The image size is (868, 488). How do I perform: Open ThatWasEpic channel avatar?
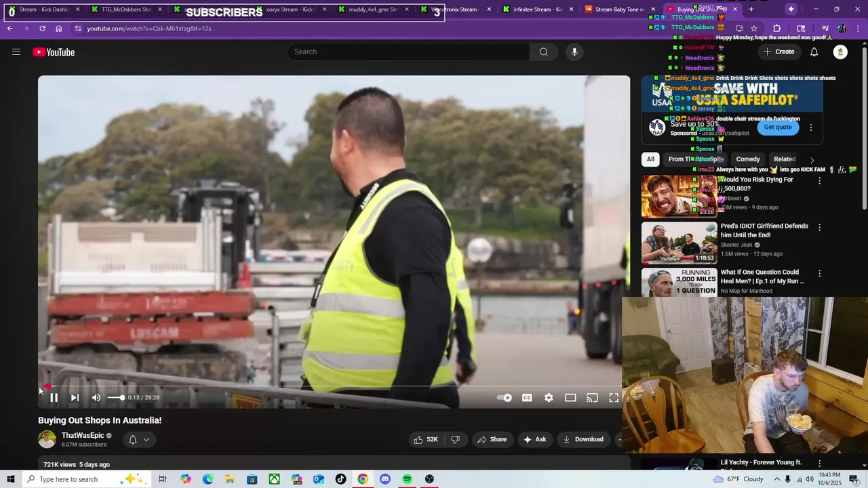point(47,439)
